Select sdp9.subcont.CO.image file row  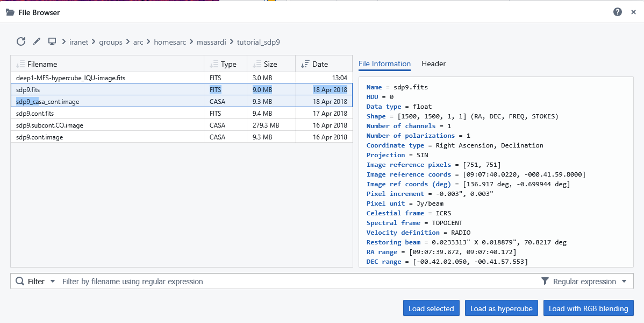(x=182, y=125)
